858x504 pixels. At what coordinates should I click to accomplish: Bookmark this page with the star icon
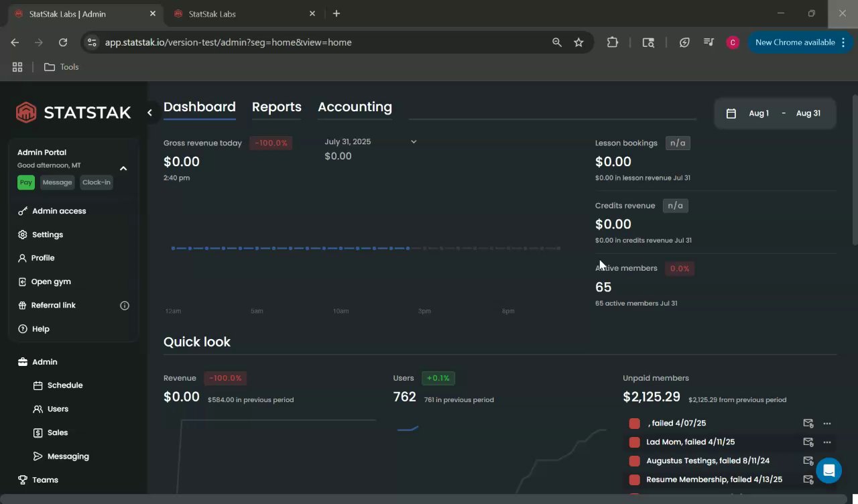tap(578, 42)
